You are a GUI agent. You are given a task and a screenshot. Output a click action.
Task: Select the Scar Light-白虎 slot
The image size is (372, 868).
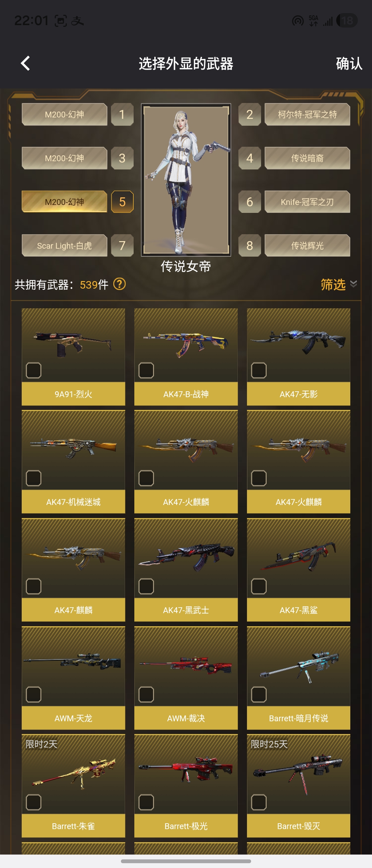[x=64, y=246]
